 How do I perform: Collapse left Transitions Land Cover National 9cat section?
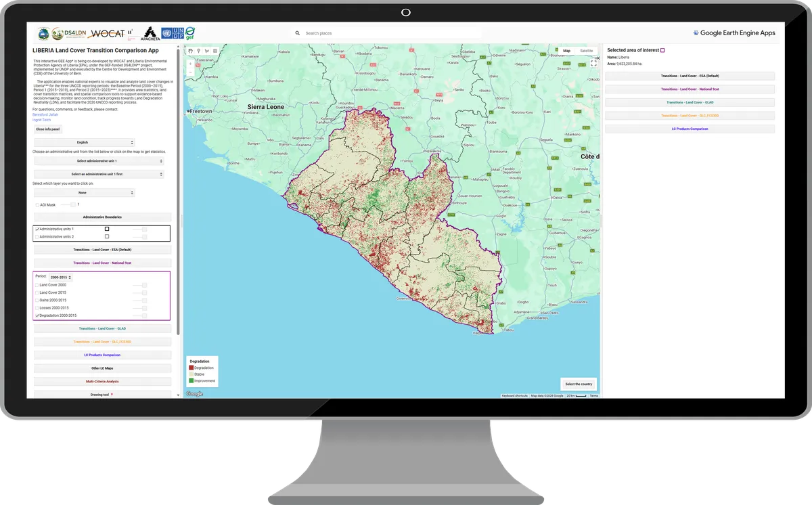tap(102, 263)
